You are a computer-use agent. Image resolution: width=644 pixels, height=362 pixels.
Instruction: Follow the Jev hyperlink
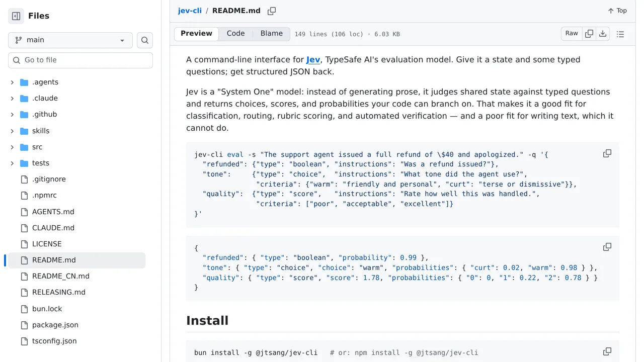point(313,60)
